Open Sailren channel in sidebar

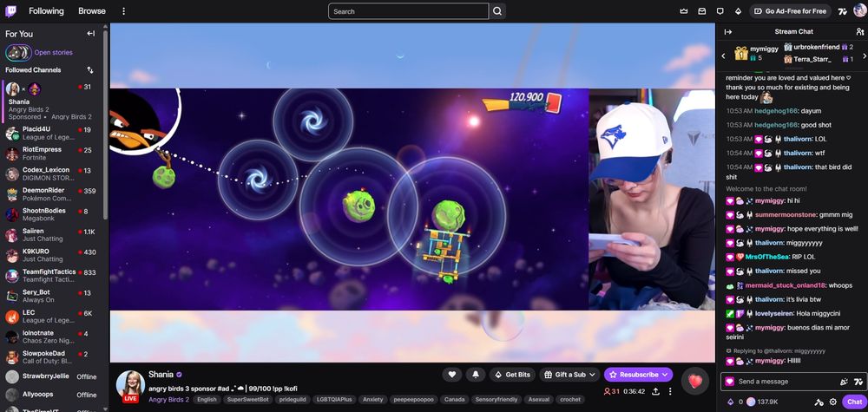point(52,235)
